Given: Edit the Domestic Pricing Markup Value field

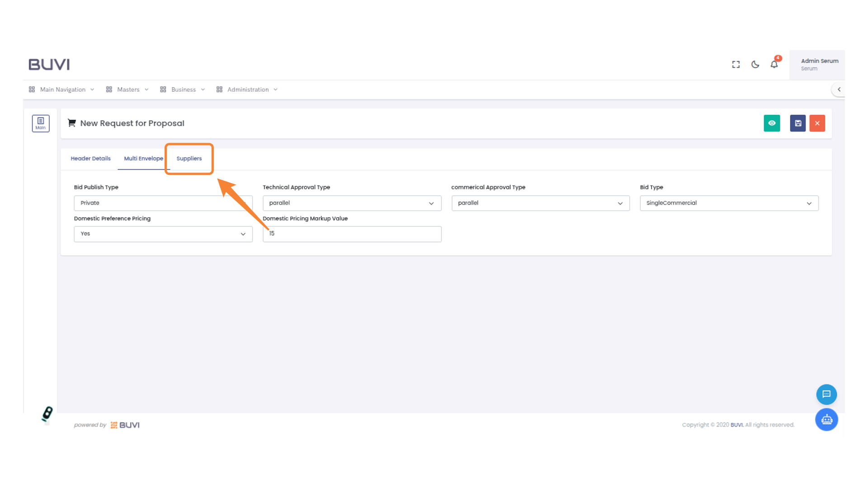Looking at the screenshot, I should coord(352,234).
